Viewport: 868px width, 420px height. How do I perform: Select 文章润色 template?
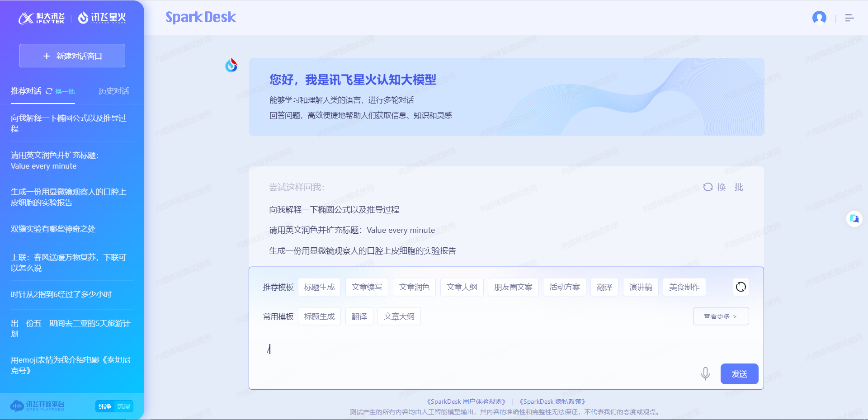[x=415, y=287]
